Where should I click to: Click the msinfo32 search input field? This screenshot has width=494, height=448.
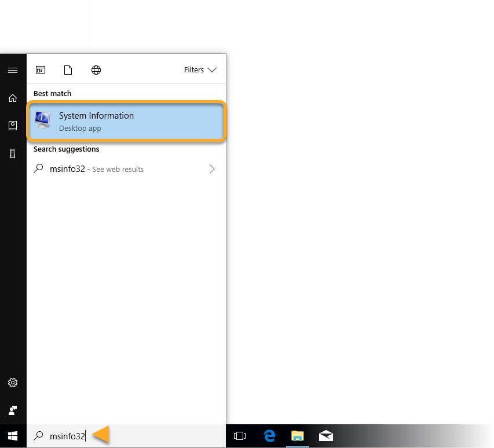click(x=126, y=436)
